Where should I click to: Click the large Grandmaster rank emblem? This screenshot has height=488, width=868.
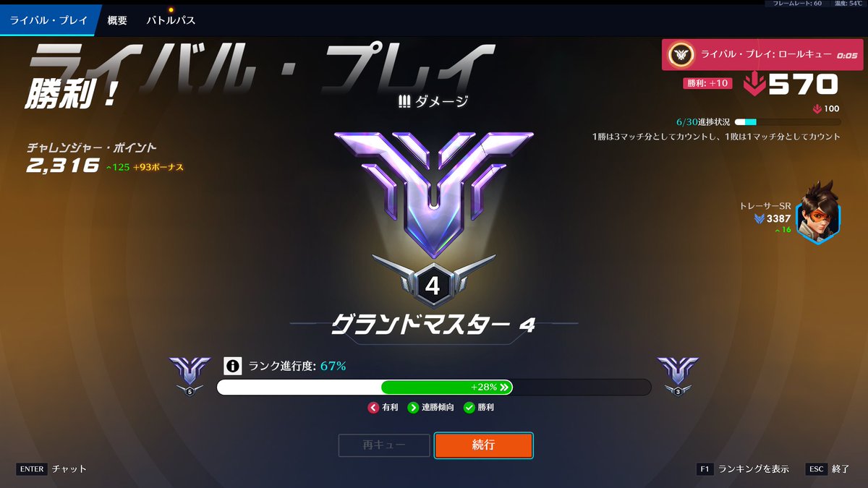click(x=434, y=194)
